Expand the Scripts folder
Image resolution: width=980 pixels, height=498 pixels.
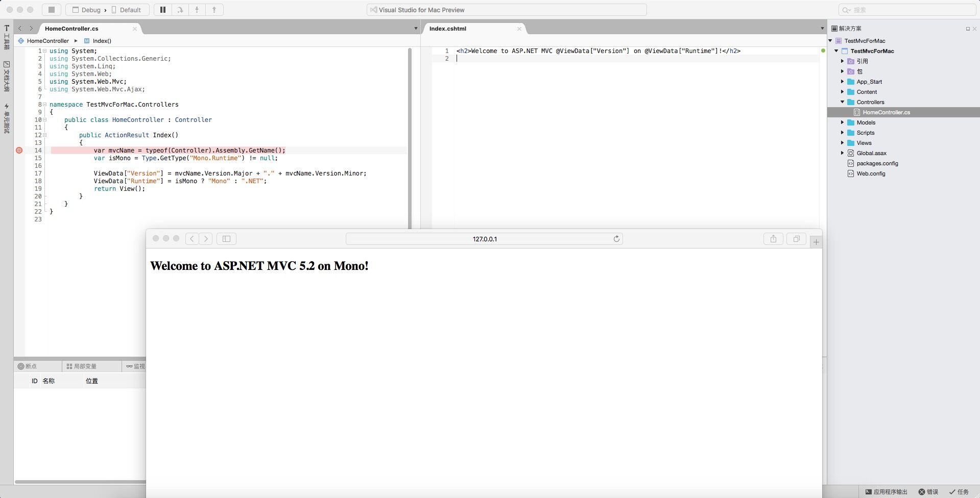[x=843, y=133]
